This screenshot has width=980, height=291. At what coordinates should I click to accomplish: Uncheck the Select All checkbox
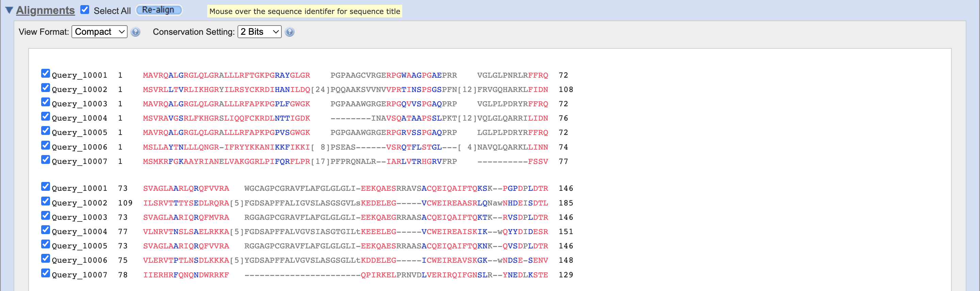click(85, 10)
